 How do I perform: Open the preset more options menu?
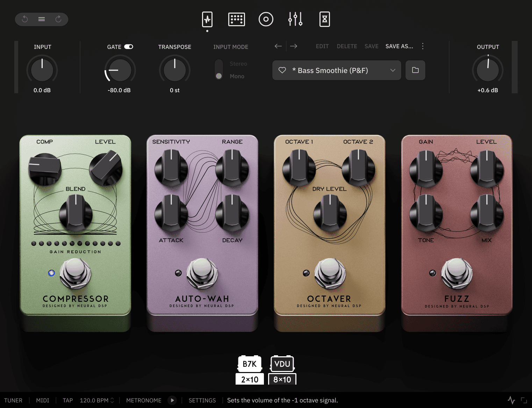(423, 46)
